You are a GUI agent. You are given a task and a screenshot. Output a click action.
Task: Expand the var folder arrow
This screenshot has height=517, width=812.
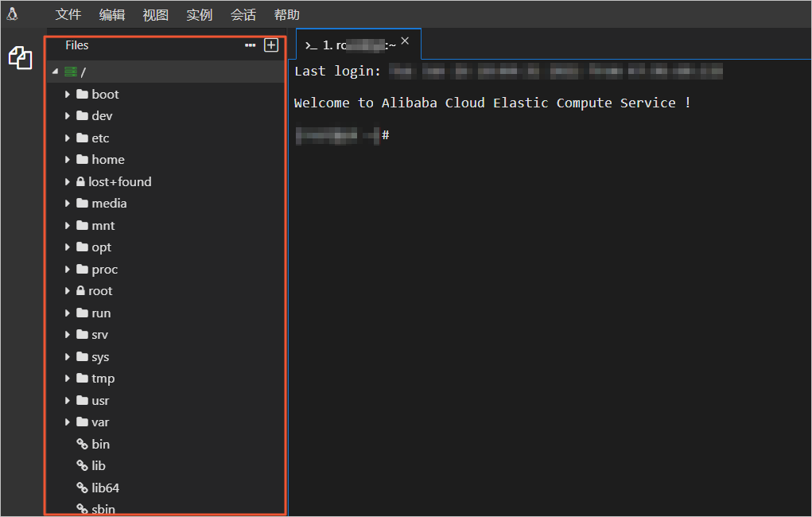pos(68,422)
